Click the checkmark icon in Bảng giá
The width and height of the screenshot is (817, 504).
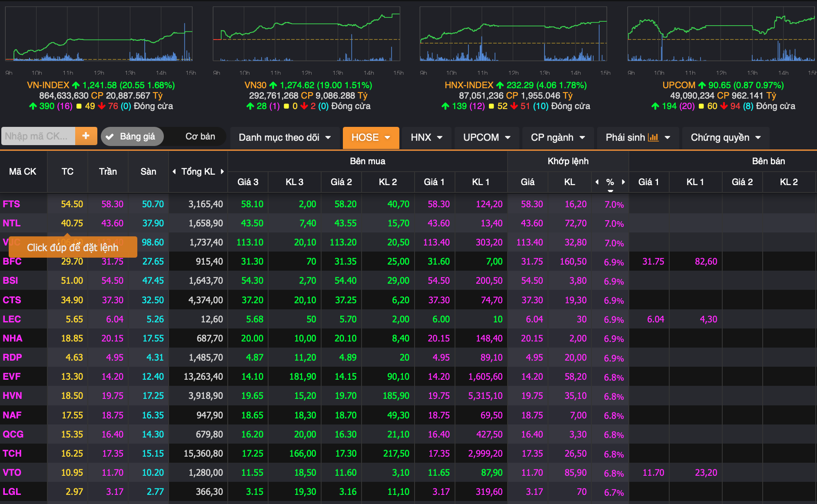click(110, 137)
